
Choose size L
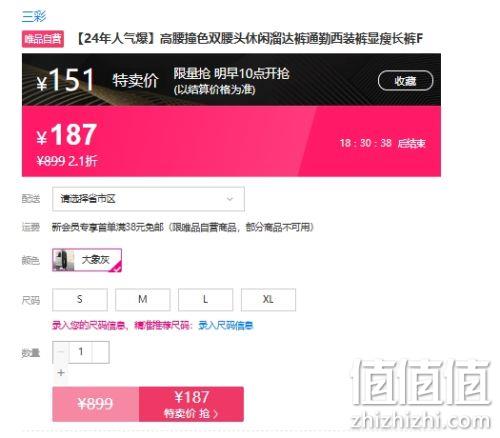(x=205, y=299)
